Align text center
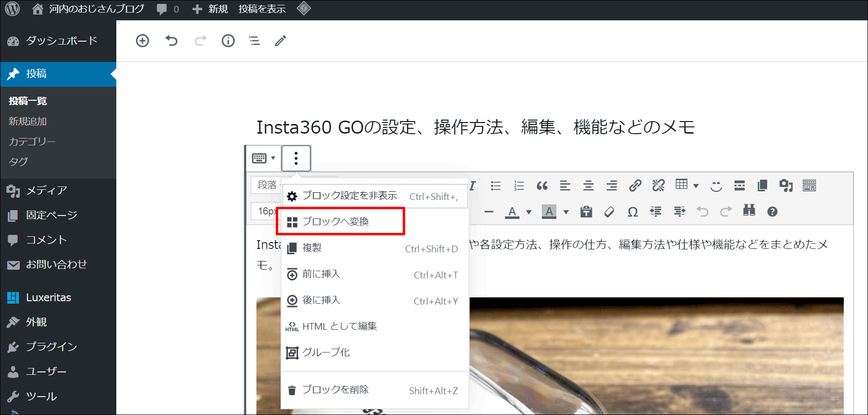The width and height of the screenshot is (868, 415). coord(588,185)
